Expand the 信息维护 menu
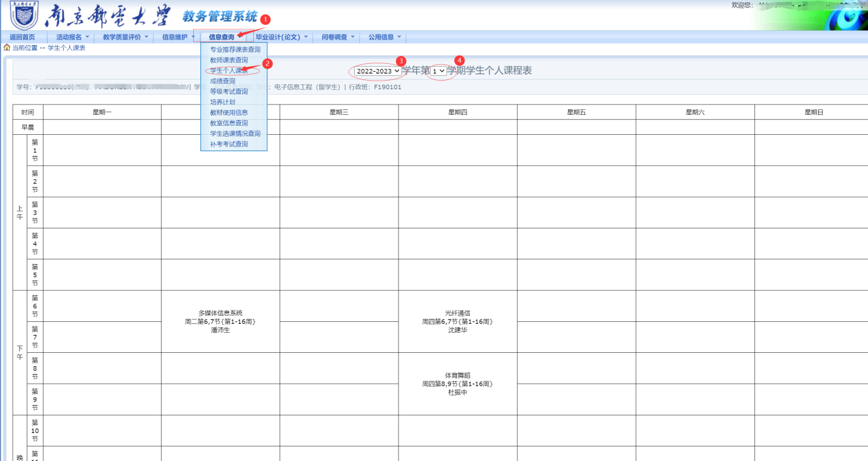Image resolution: width=868 pixels, height=461 pixels. pyautogui.click(x=178, y=37)
